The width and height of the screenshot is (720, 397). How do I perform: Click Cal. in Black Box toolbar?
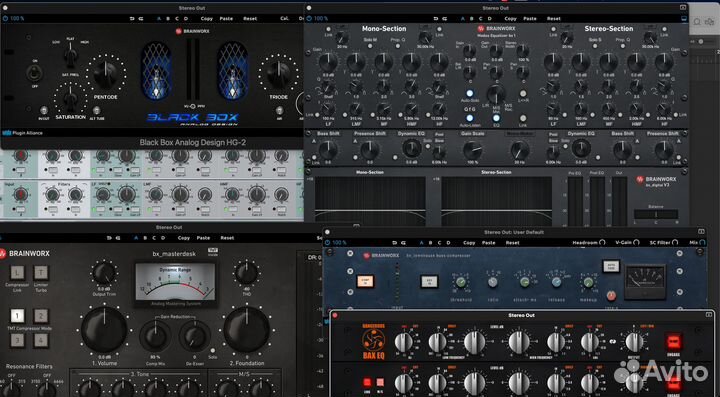[285, 19]
